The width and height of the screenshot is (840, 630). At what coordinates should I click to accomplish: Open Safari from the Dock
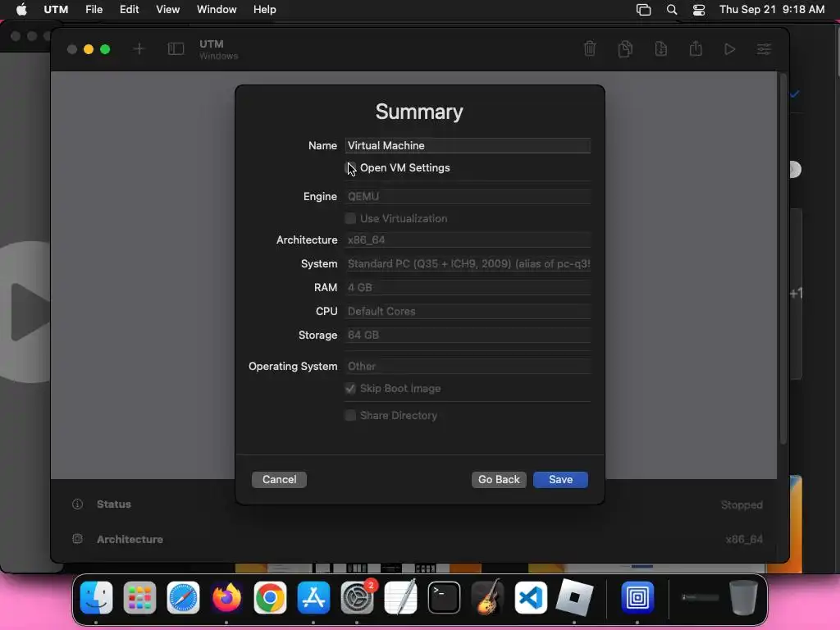(x=183, y=597)
